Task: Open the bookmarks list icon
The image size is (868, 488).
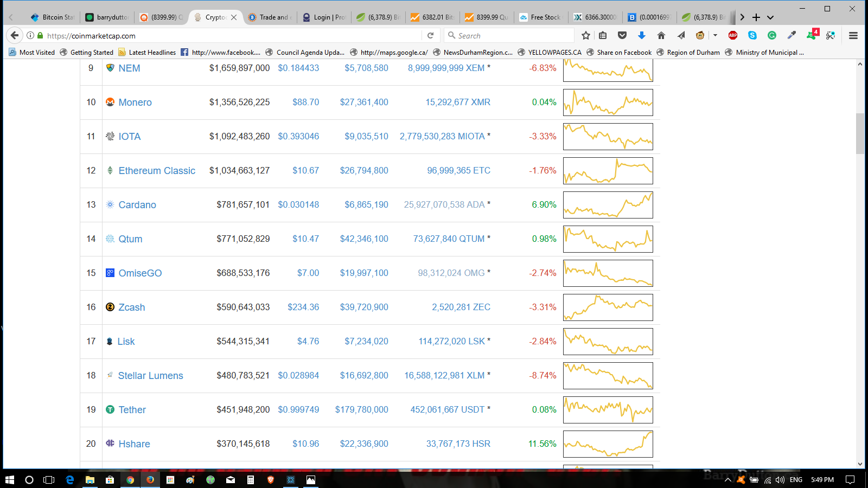Action: [x=603, y=35]
